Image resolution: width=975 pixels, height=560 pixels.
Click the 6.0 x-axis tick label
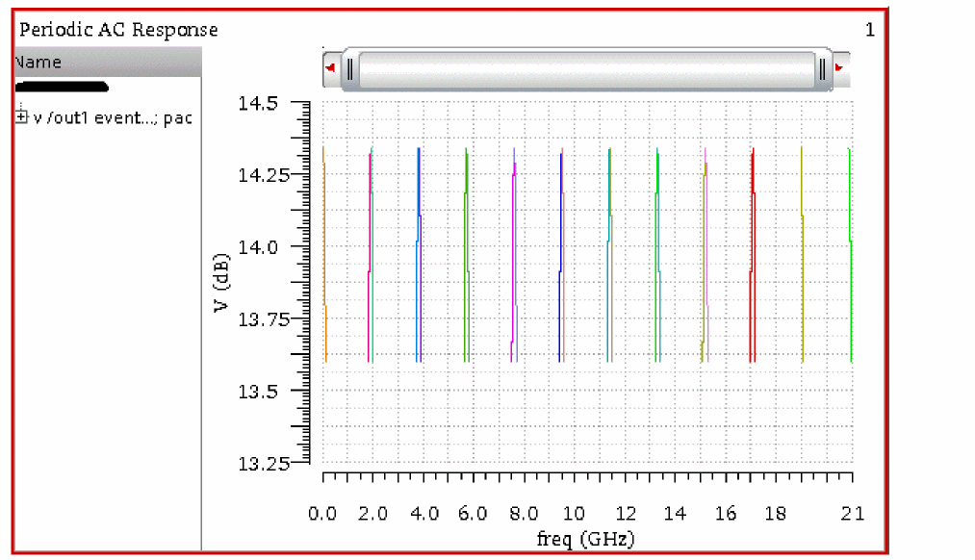tap(473, 514)
